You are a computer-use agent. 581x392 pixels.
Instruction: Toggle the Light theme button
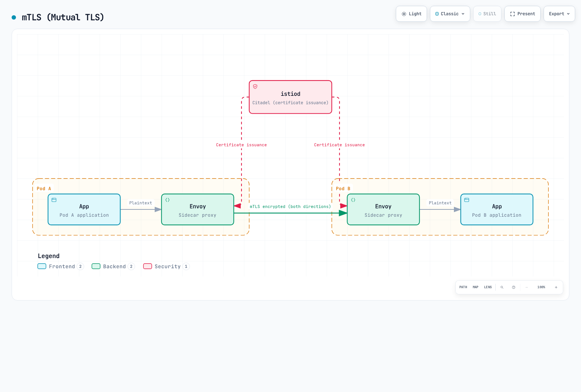point(411,14)
